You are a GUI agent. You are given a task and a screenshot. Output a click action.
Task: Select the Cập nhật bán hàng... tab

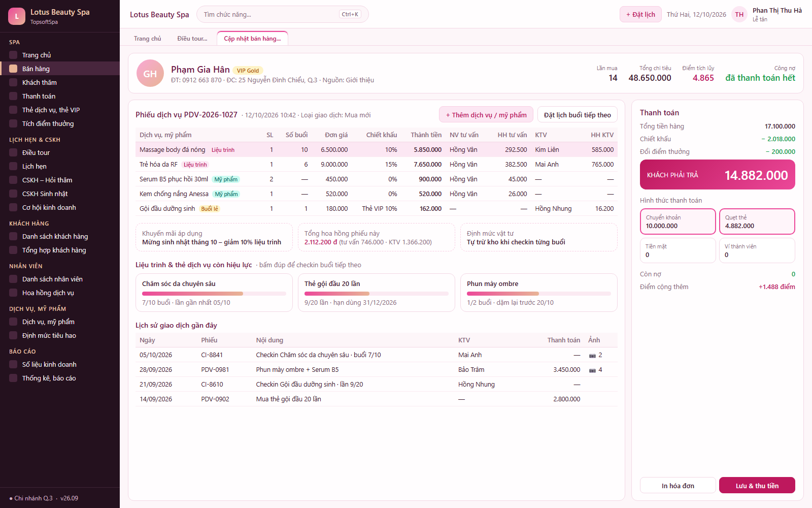click(x=252, y=38)
